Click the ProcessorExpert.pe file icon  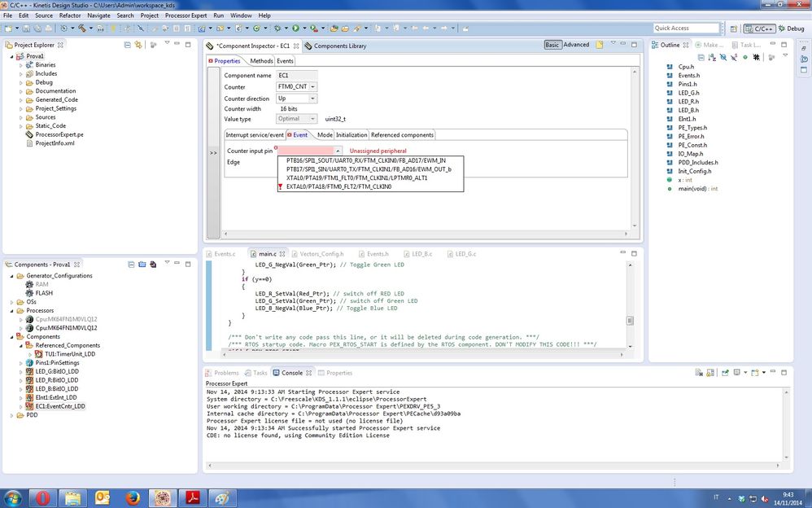[29, 134]
